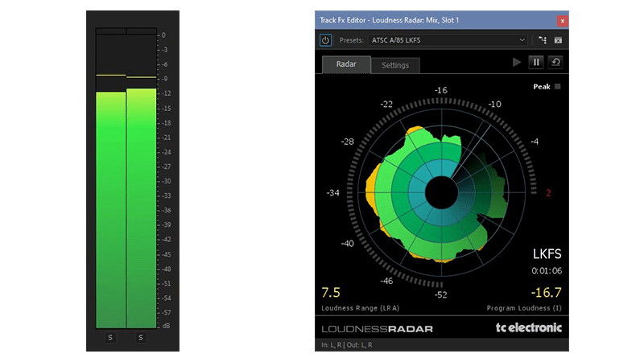Reset the loudness radar history
644x362 pixels.
pos(555,63)
